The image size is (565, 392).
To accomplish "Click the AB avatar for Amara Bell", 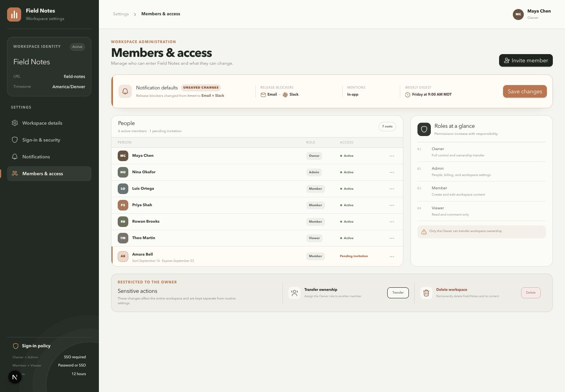I will [123, 256].
